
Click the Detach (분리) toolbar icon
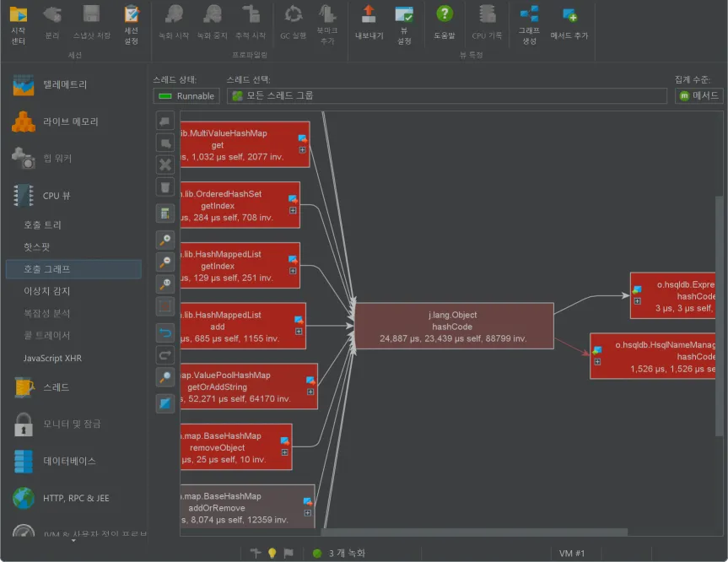pyautogui.click(x=52, y=24)
